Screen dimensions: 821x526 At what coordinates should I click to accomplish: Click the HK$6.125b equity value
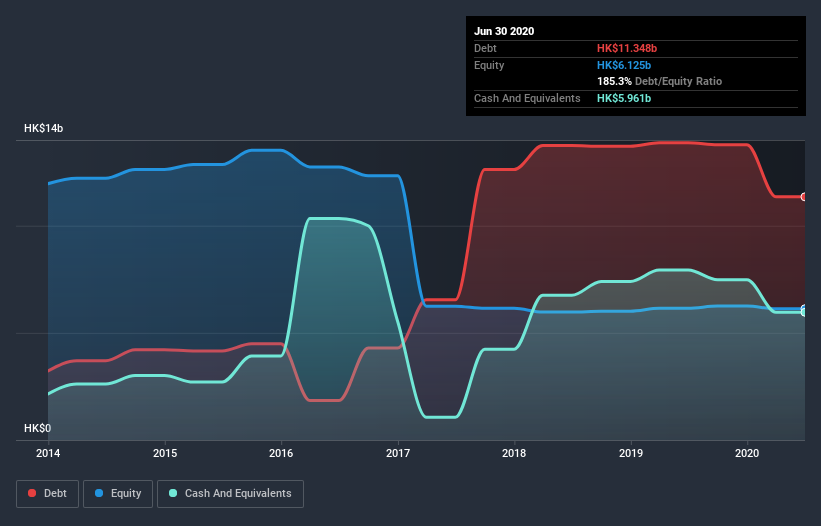pos(624,65)
